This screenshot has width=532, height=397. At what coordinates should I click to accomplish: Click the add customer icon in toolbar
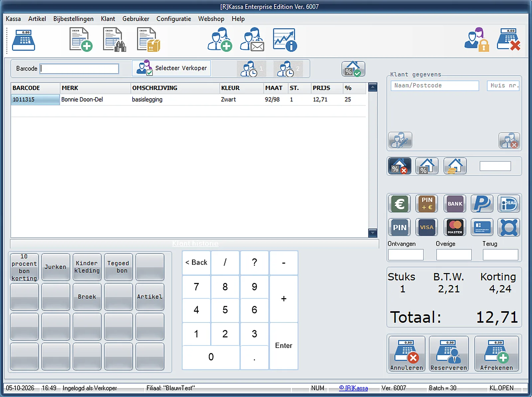pos(220,40)
